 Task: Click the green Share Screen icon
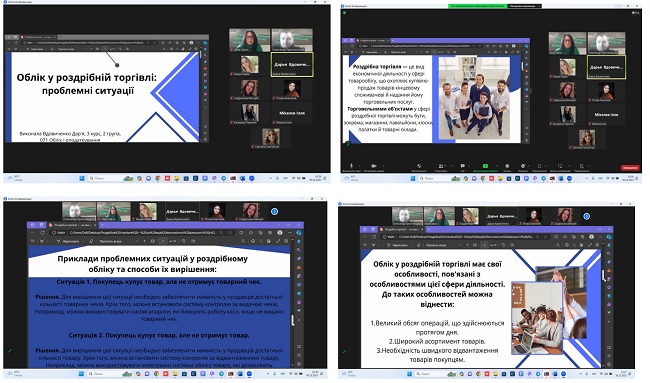pos(485,166)
